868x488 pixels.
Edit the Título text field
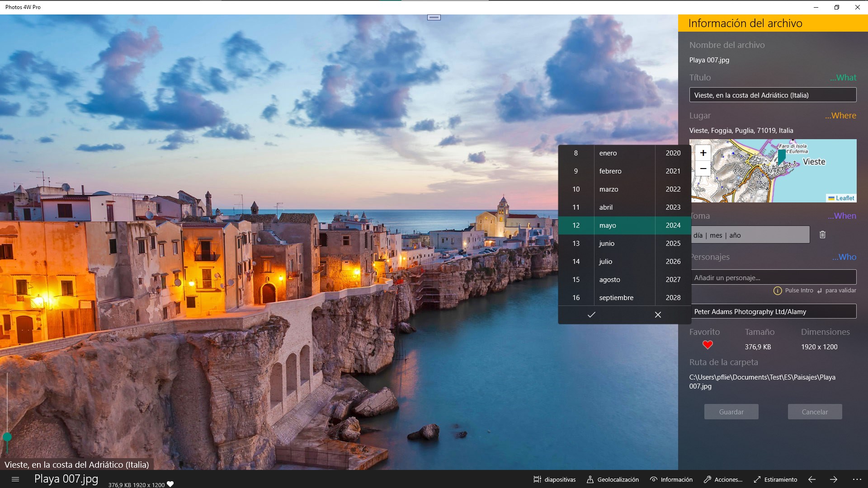pyautogui.click(x=773, y=95)
